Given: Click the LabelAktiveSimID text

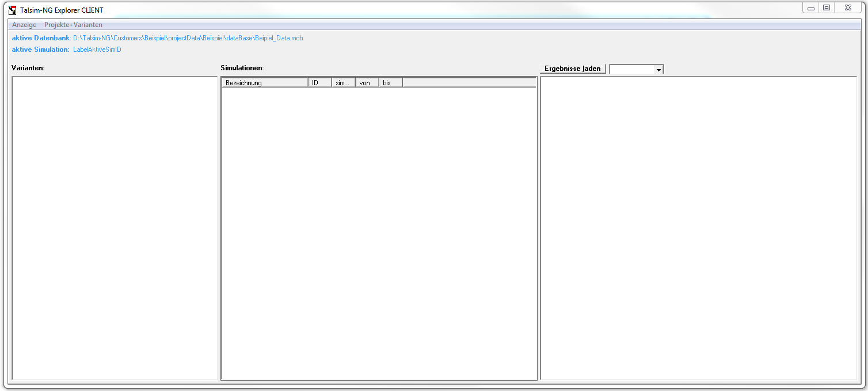Looking at the screenshot, I should tap(97, 50).
